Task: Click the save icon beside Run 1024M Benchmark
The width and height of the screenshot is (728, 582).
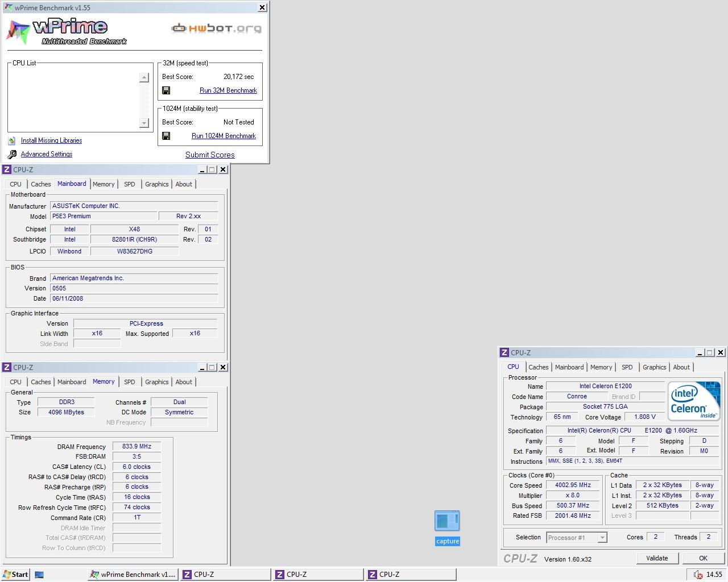Action: tap(166, 136)
